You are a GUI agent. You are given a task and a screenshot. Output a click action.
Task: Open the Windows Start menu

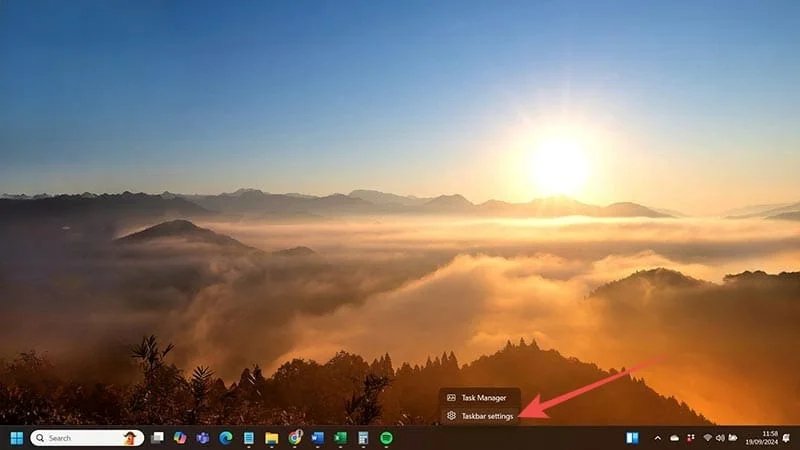[16, 438]
